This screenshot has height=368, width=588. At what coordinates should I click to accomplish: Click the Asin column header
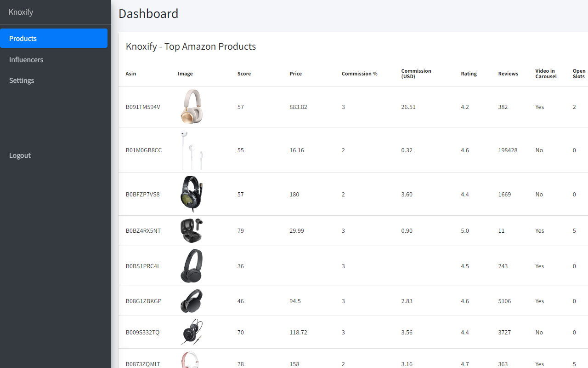click(x=131, y=74)
